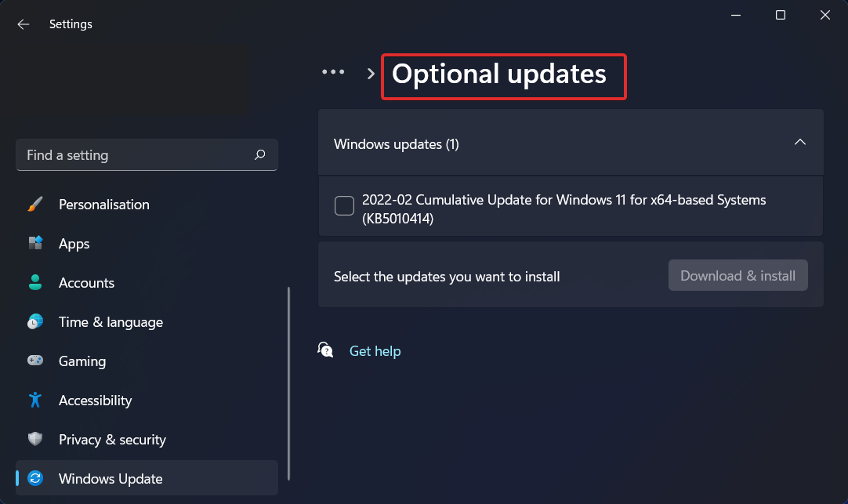The image size is (848, 504).
Task: Open Gaming using the Xbox icon
Action: 35,361
